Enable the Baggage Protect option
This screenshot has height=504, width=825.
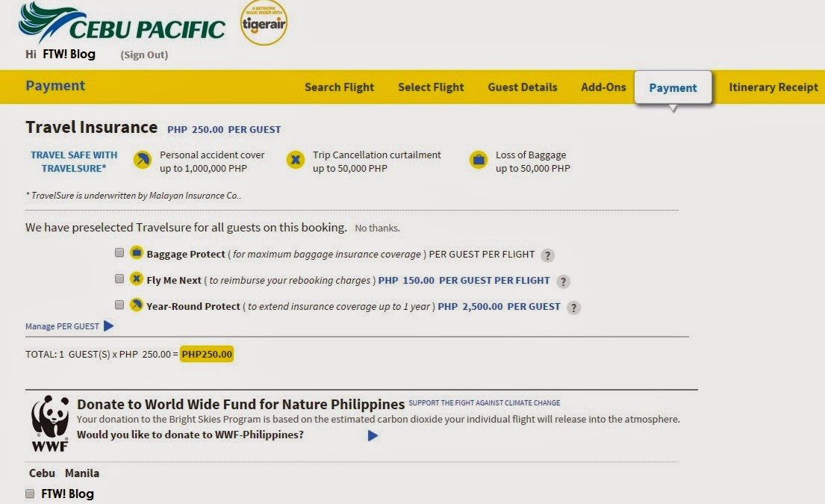click(119, 252)
